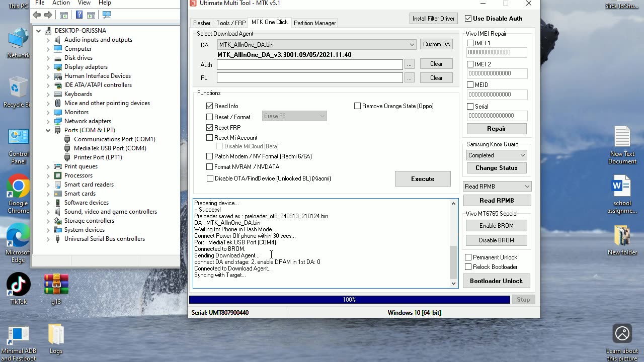Open the DA file dropdown MTK_AllInOne_DA.bin
Image resolution: width=644 pixels, height=362 pixels.
(x=316, y=45)
